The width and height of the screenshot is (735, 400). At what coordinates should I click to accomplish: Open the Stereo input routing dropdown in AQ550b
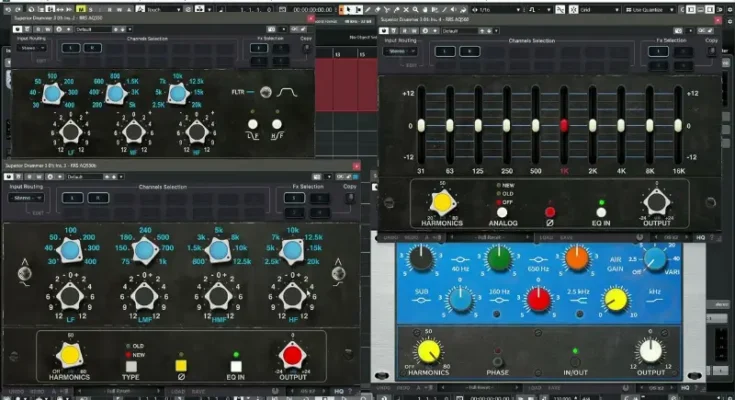coord(27,198)
